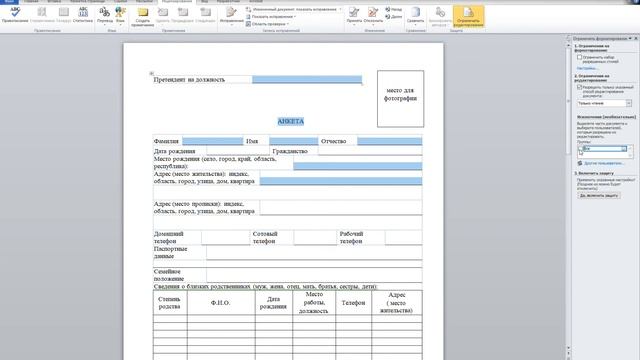Click the Телефон column header
Image resolution: width=640 pixels, height=360 pixels.
[x=353, y=303]
